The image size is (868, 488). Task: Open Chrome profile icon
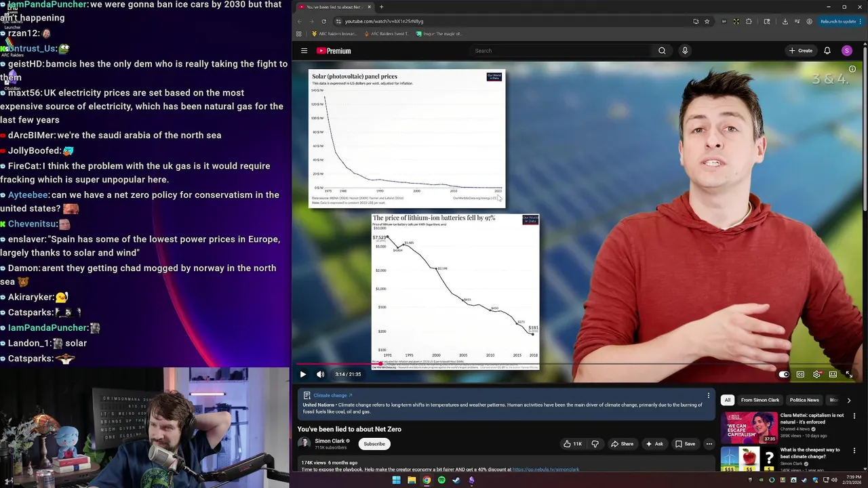click(x=809, y=21)
